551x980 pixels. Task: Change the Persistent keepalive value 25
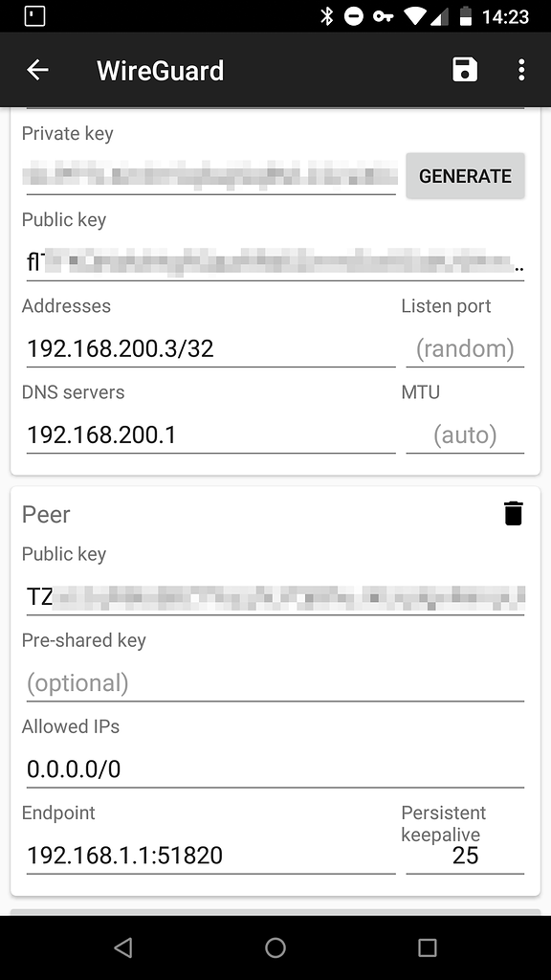(x=465, y=855)
